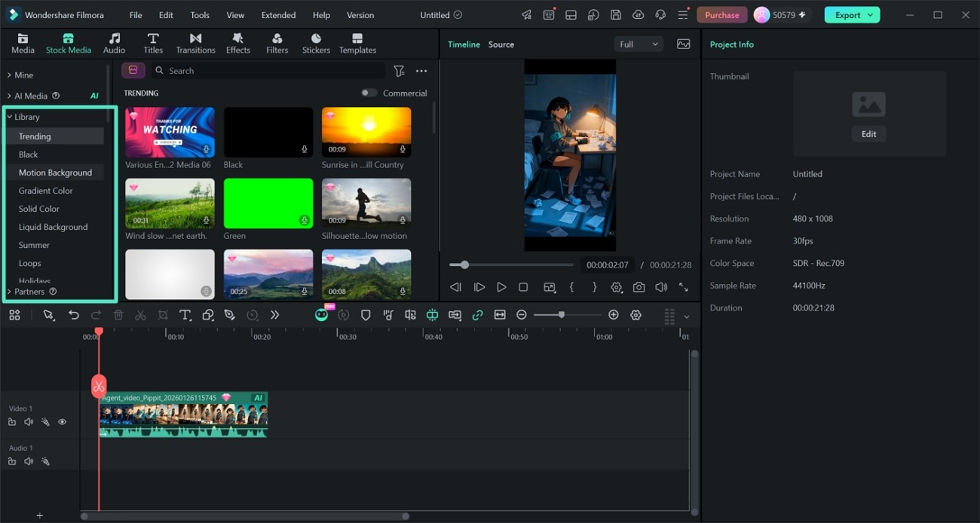The width and height of the screenshot is (980, 523).
Task: Click the timeline zoom slider handle
Action: [562, 315]
